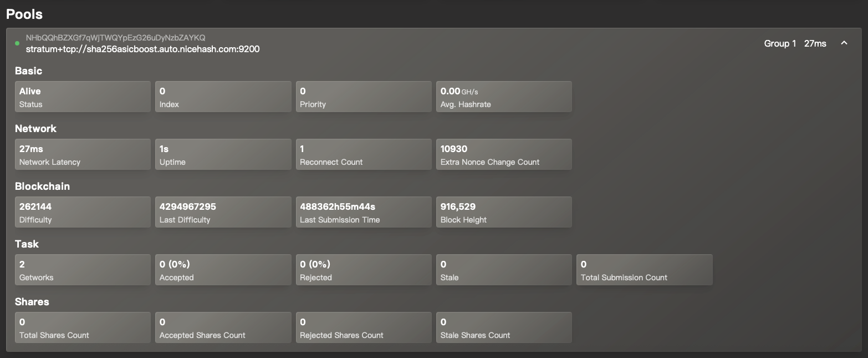Click the Stale Shares Count card
This screenshot has height=358, width=868.
pyautogui.click(x=503, y=327)
